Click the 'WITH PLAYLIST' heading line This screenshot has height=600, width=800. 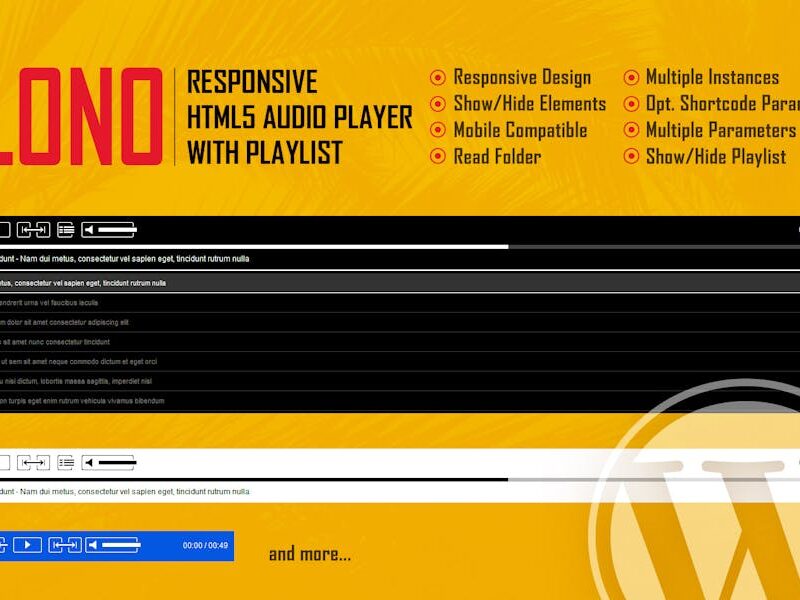tap(264, 153)
